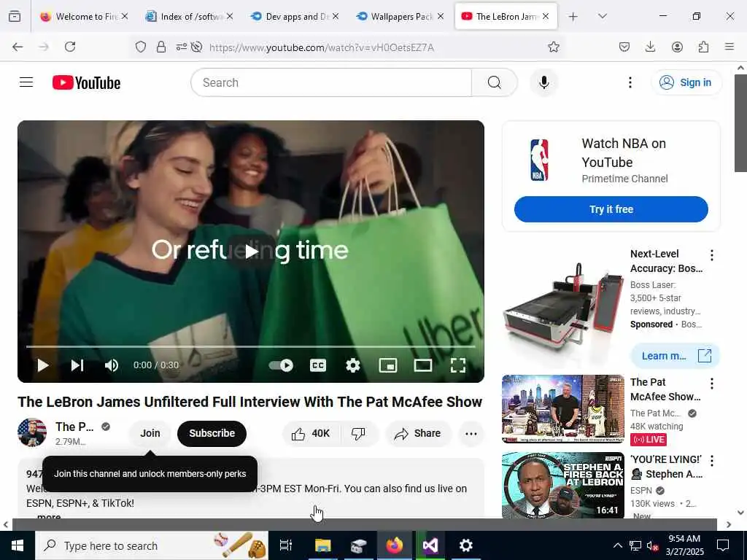Save page to Pocket
The width and height of the screenshot is (747, 560).
tap(624, 47)
